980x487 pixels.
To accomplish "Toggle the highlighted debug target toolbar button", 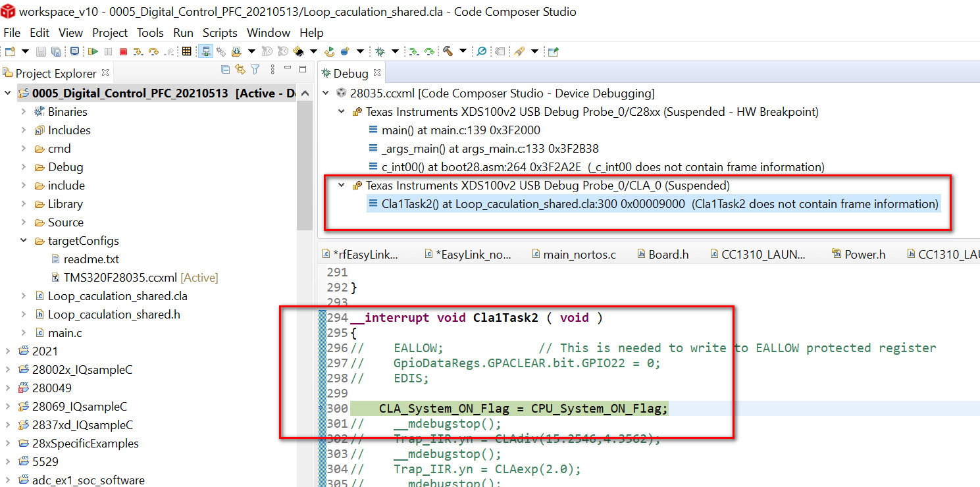I will (206, 51).
